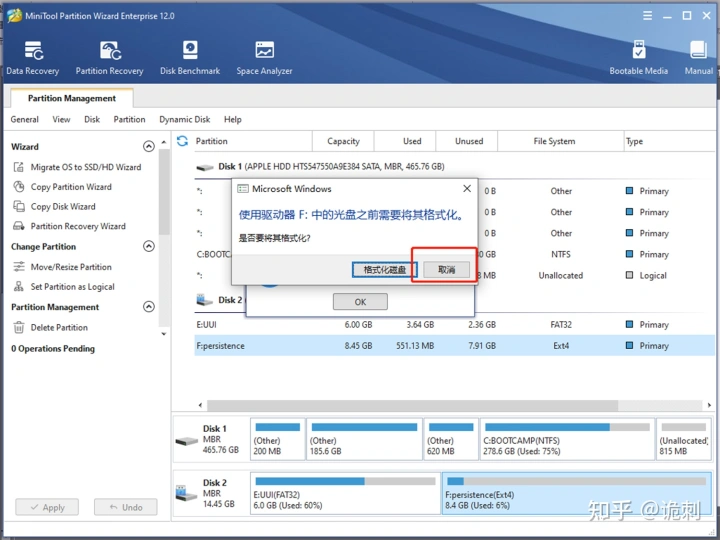Close the Microsoft Windows dialog

[x=467, y=189]
